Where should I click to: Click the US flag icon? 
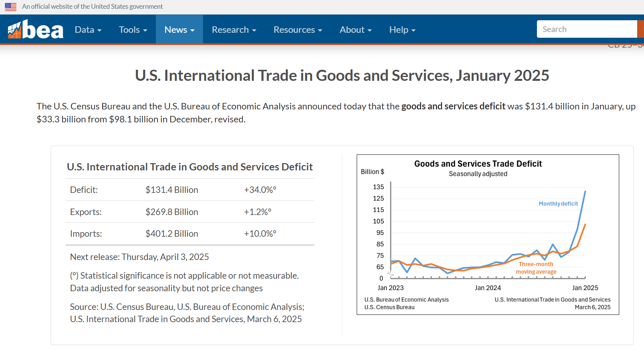[11, 7]
